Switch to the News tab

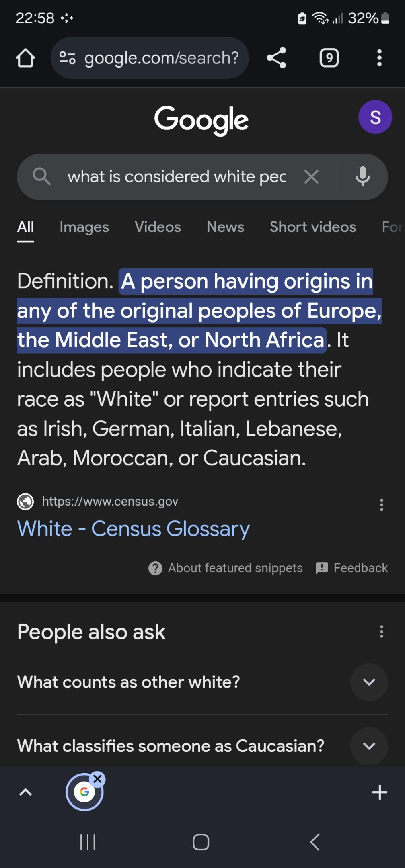click(x=225, y=227)
